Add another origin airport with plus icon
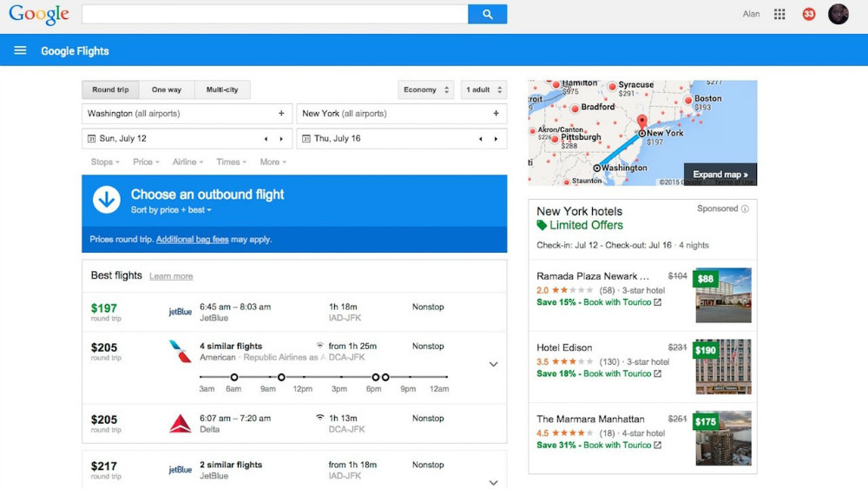 pyautogui.click(x=281, y=113)
